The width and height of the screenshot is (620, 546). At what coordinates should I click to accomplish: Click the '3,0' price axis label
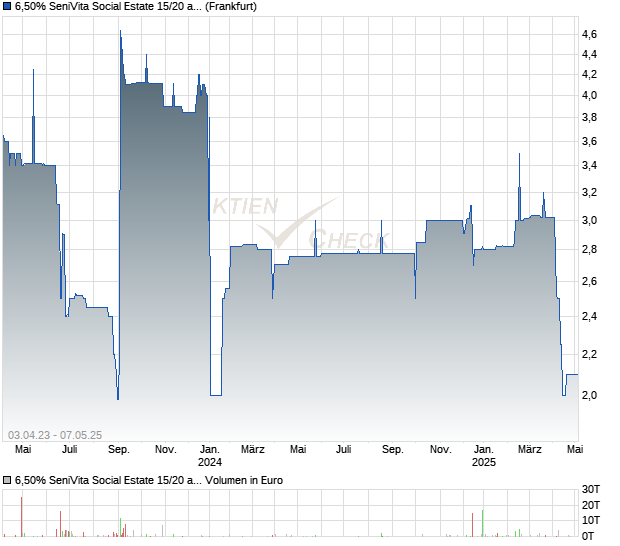[589, 220]
